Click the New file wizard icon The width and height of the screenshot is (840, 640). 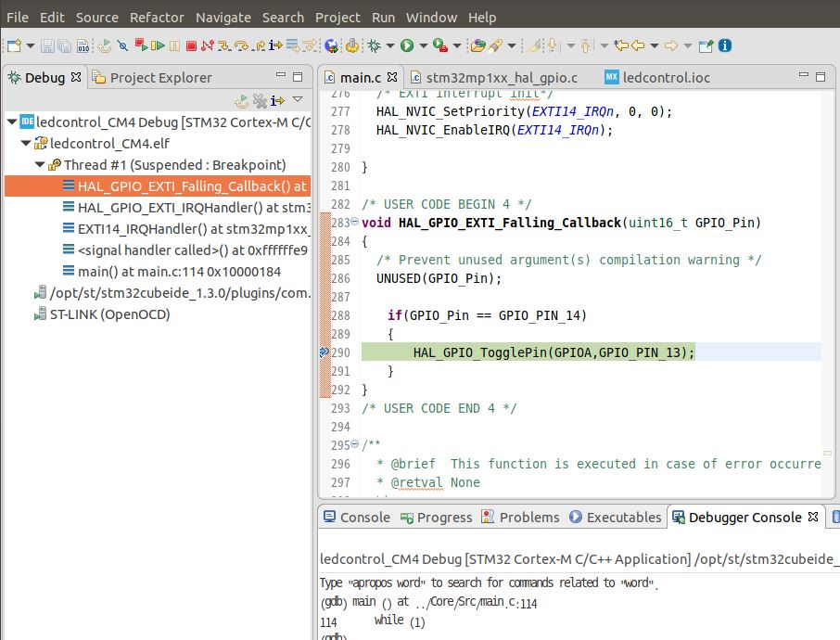point(15,45)
